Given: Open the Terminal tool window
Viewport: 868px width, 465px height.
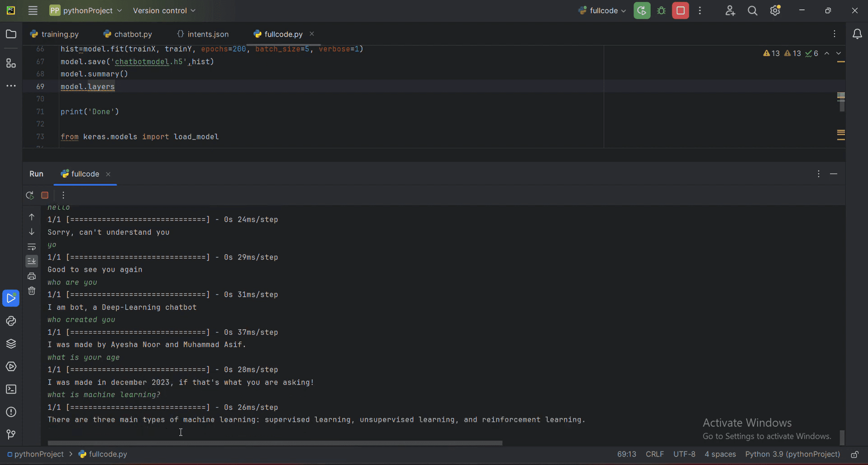Looking at the screenshot, I should [x=11, y=389].
